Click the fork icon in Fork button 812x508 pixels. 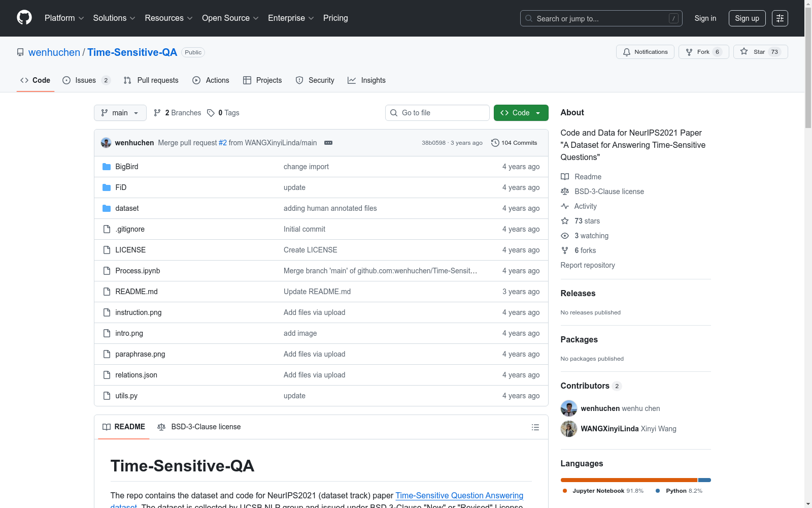pyautogui.click(x=689, y=52)
